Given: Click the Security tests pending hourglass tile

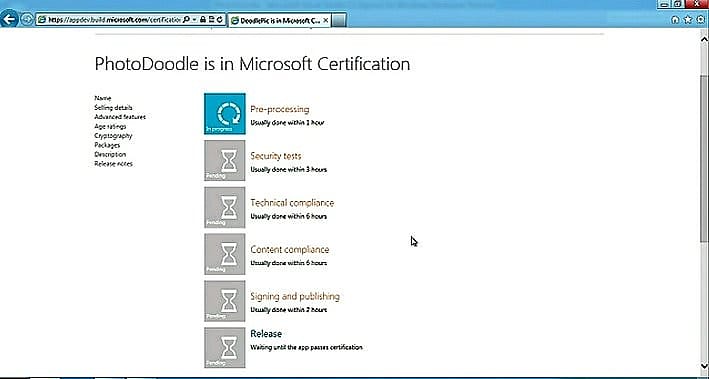Looking at the screenshot, I should (x=225, y=160).
